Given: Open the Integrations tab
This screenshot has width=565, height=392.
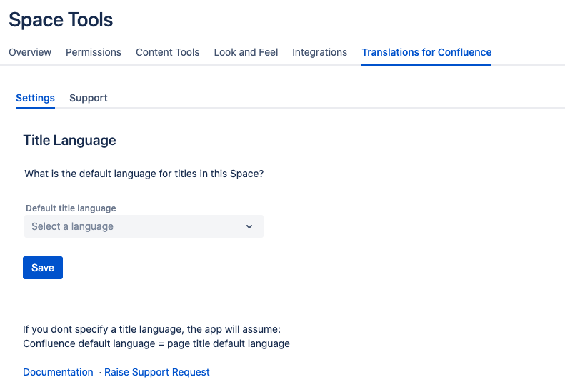Looking at the screenshot, I should point(319,52).
